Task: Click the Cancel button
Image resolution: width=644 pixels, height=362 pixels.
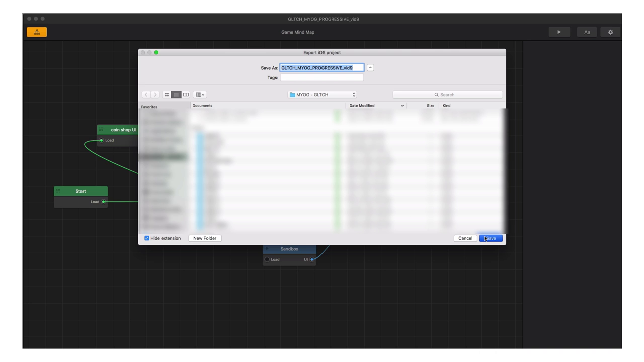Action: tap(465, 238)
